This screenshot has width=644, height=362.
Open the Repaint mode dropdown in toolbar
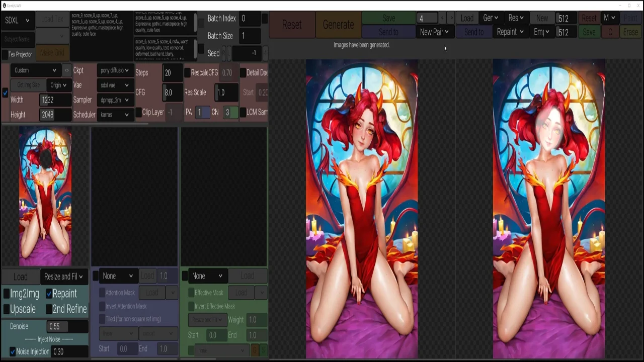(x=510, y=32)
